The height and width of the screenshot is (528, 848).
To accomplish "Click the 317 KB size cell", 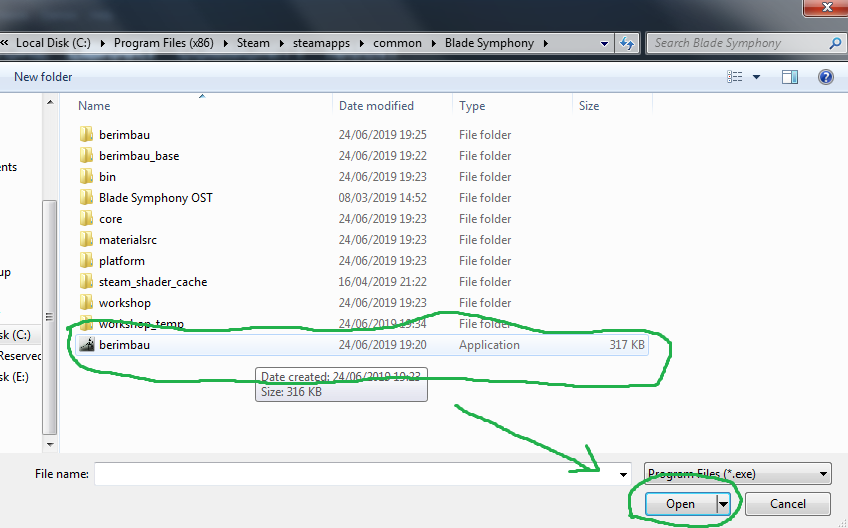I will click(x=627, y=345).
